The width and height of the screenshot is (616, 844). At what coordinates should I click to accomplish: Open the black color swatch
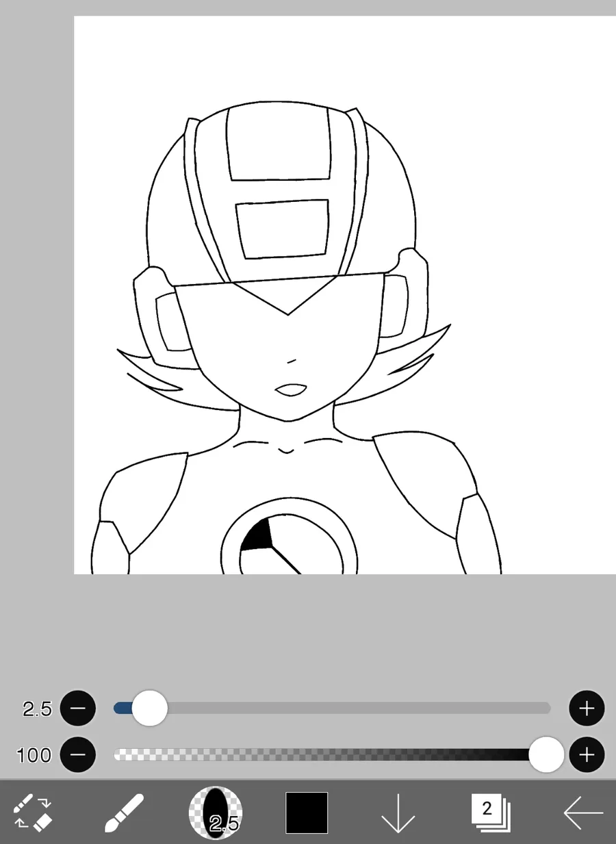point(307,813)
